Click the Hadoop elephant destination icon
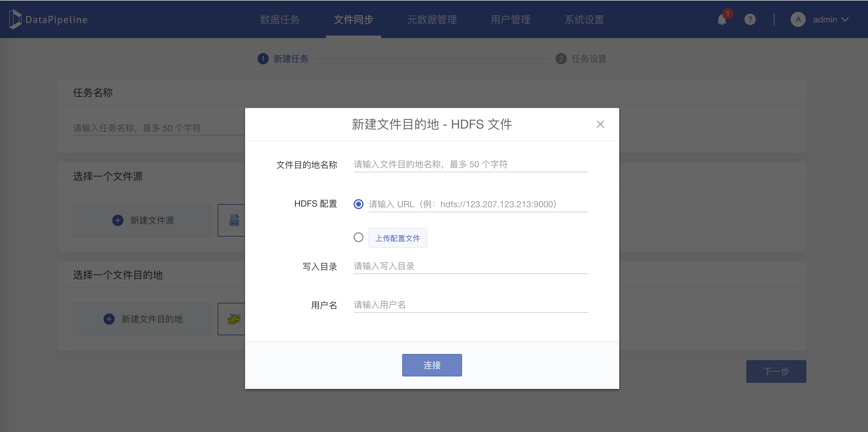Image resolution: width=868 pixels, height=432 pixels. coord(234,319)
